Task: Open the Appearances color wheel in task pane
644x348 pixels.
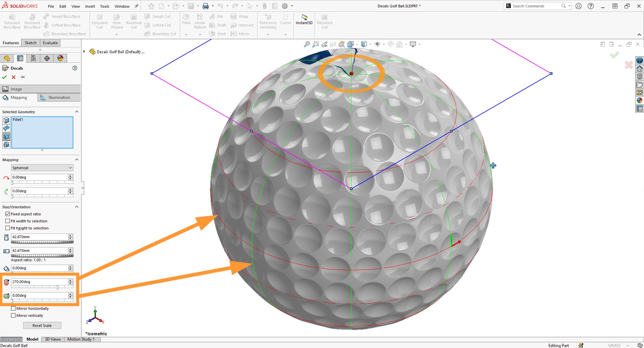Action: point(639,100)
